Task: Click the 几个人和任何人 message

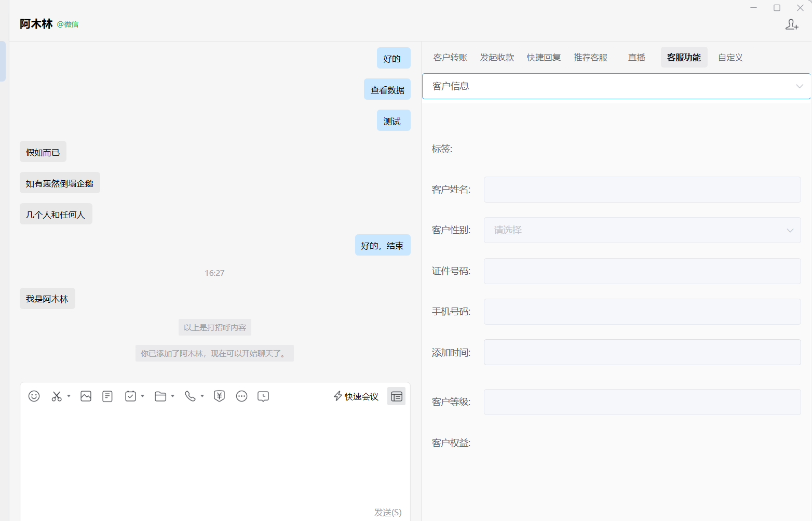Action: 56,214
